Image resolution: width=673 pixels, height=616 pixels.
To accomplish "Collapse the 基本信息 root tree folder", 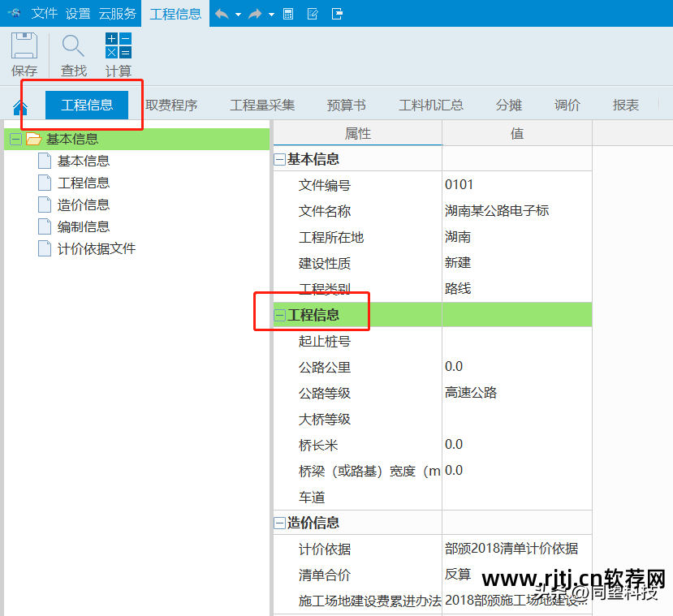I will pyautogui.click(x=15, y=139).
